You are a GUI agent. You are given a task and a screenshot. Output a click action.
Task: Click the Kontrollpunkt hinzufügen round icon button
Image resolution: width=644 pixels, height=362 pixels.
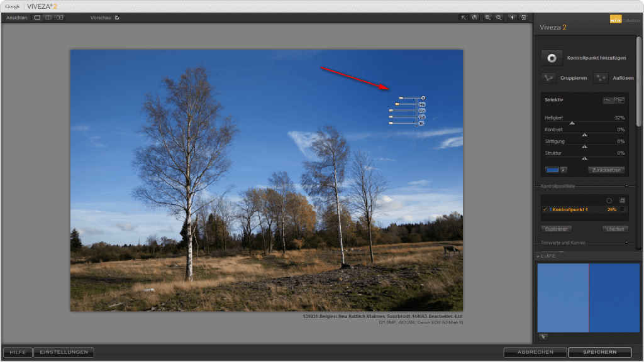552,58
